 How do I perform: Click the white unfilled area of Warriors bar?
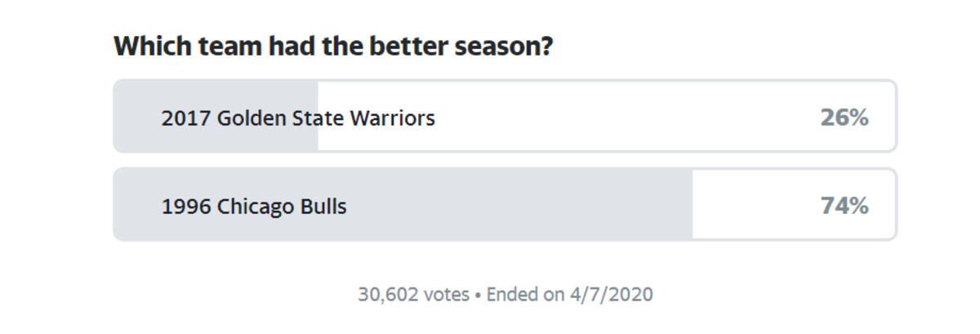coord(606,116)
